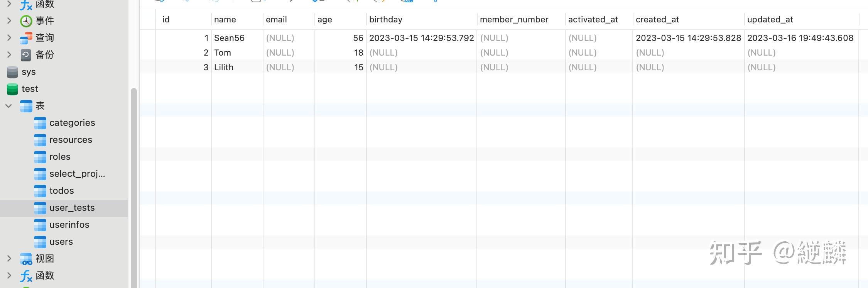Click the 表 tables group icon
The width and height of the screenshot is (868, 288).
(26, 106)
